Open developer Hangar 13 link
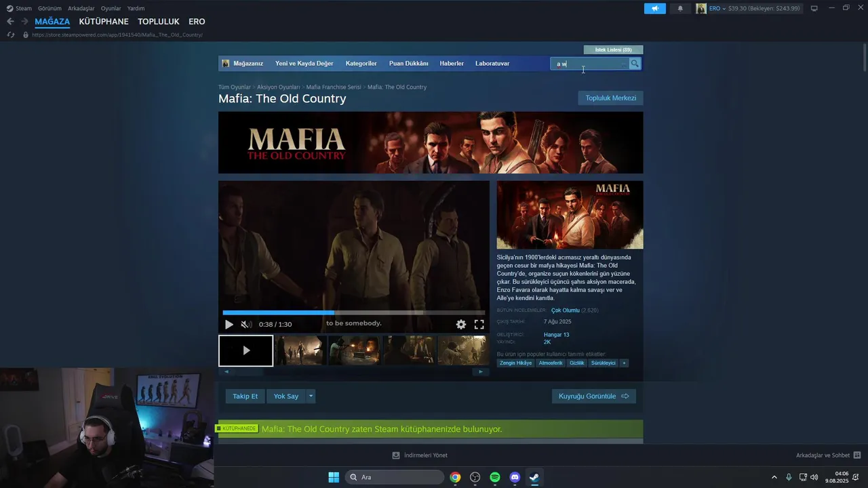The width and height of the screenshot is (868, 488). 556,335
